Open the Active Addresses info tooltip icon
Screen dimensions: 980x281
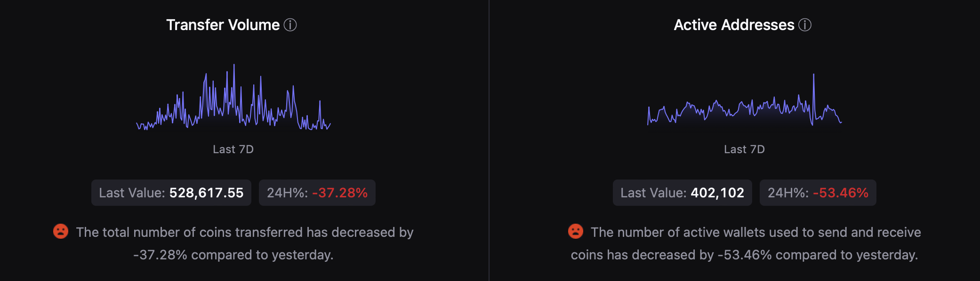(805, 25)
